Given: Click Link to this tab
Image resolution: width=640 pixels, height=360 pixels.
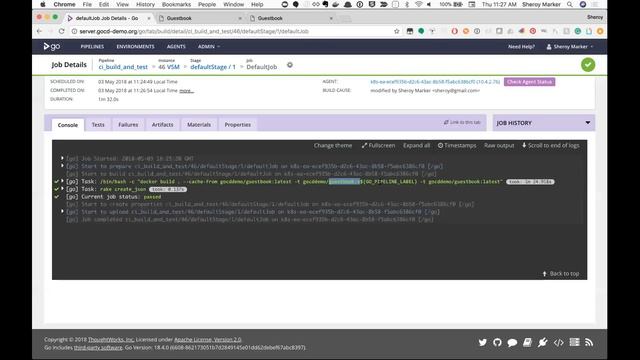Looking at the screenshot, I should (x=462, y=122).
